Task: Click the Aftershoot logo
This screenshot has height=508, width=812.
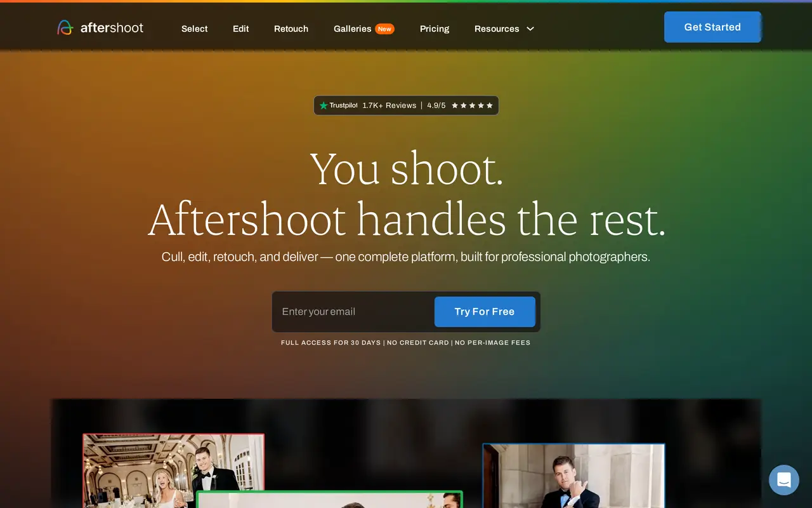Action: coord(100,28)
